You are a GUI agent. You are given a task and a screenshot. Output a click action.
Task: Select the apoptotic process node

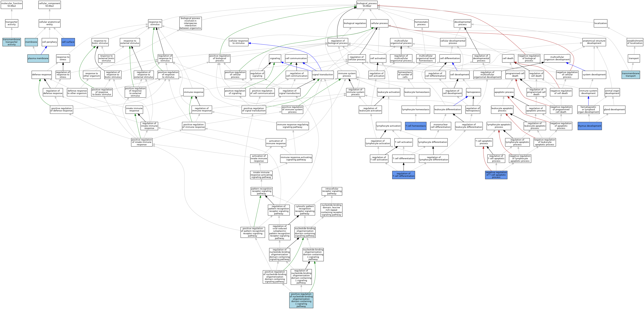point(504,92)
